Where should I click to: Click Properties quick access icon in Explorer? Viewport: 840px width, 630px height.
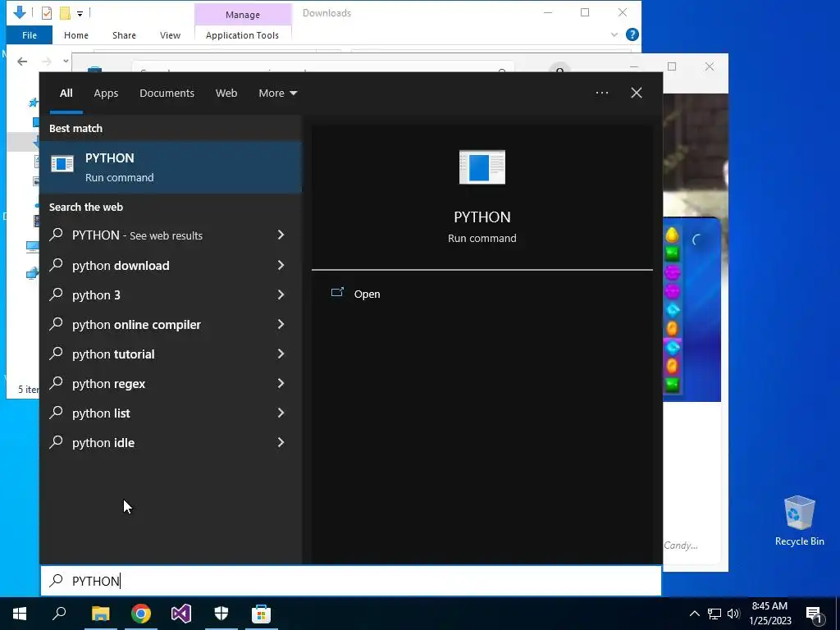click(47, 13)
